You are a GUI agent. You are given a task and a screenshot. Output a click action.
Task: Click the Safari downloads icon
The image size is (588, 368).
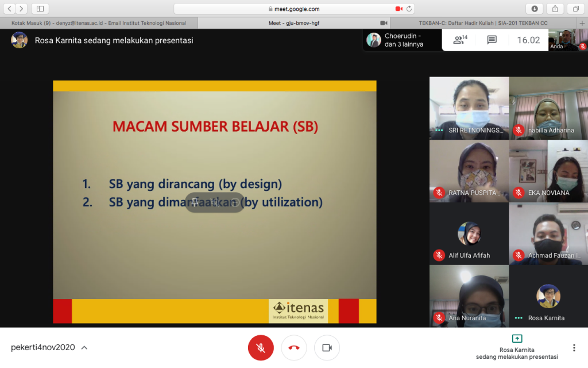point(534,9)
